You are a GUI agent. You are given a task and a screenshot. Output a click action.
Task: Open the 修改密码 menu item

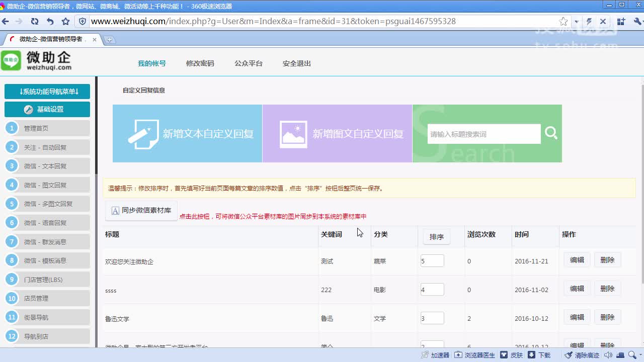pos(200,63)
